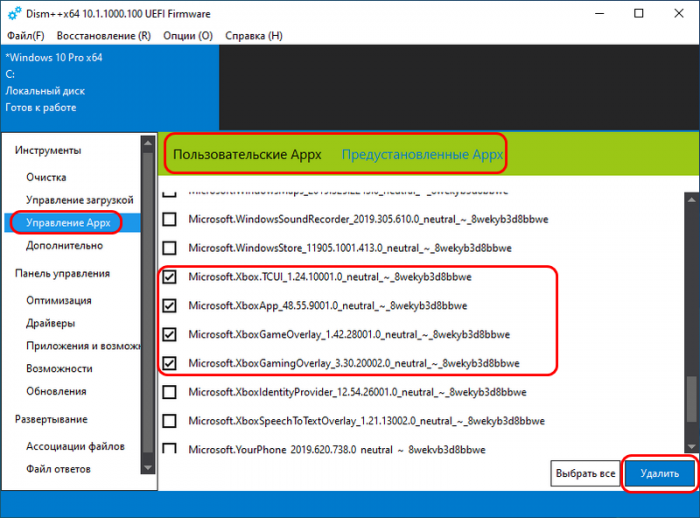700x518 pixels.
Task: Open Приложения и возможности in the sidebar
Action: (83, 346)
